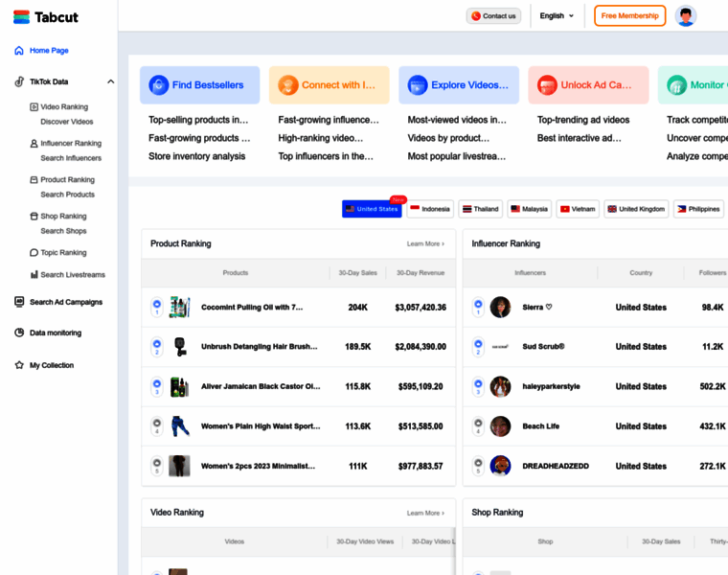Image resolution: width=728 pixels, height=575 pixels.
Task: Open Women's Plain High Waist Sport thumbnail
Action: pos(180,426)
